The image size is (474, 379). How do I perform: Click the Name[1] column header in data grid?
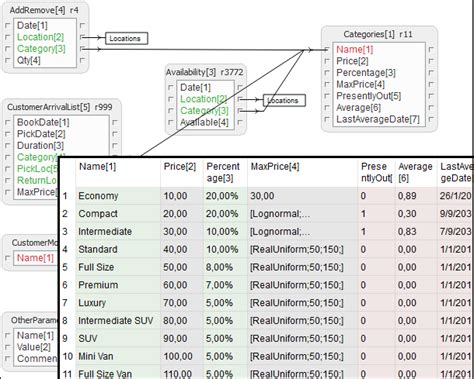point(97,166)
